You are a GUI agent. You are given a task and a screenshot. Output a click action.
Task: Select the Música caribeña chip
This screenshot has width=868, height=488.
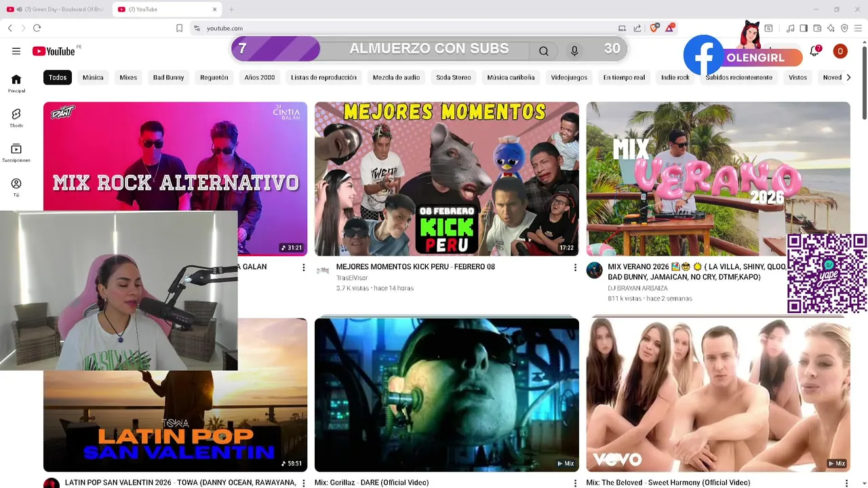pos(511,77)
